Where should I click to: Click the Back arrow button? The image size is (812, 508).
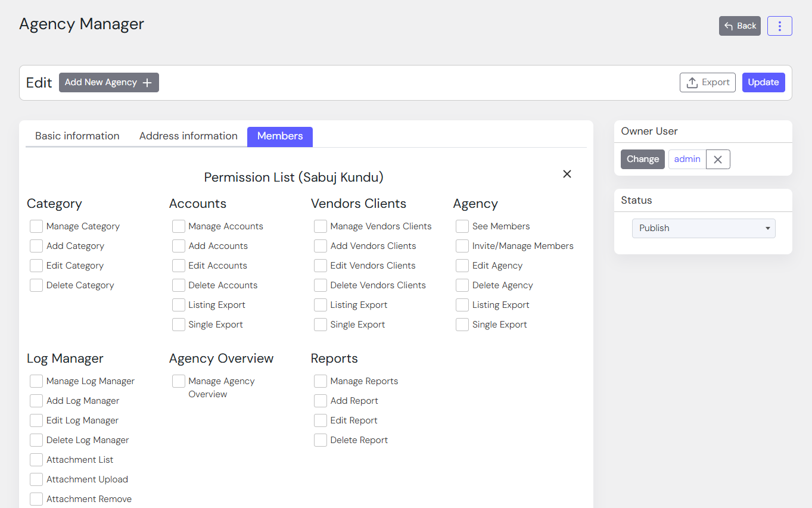(x=739, y=26)
